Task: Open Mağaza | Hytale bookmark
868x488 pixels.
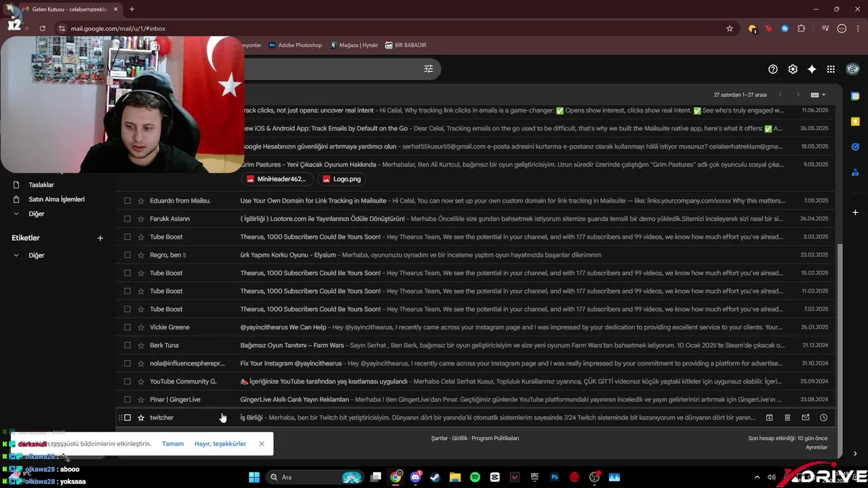Action: coord(354,45)
